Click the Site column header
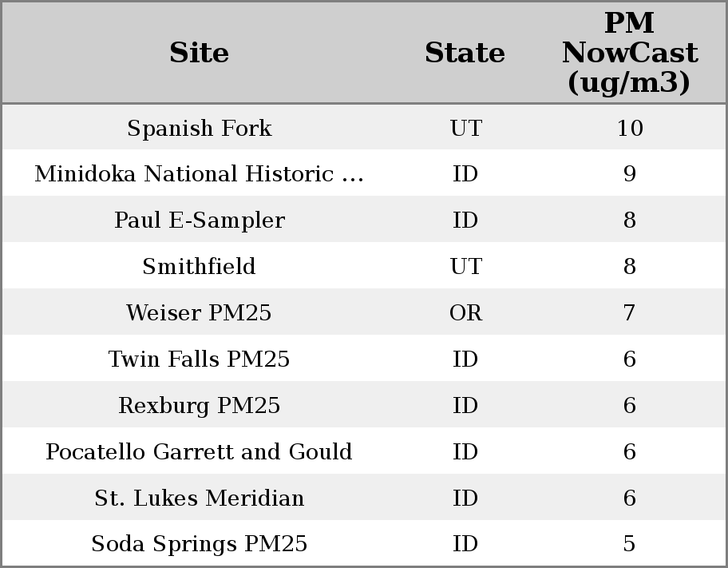The width and height of the screenshot is (728, 568). point(199,53)
